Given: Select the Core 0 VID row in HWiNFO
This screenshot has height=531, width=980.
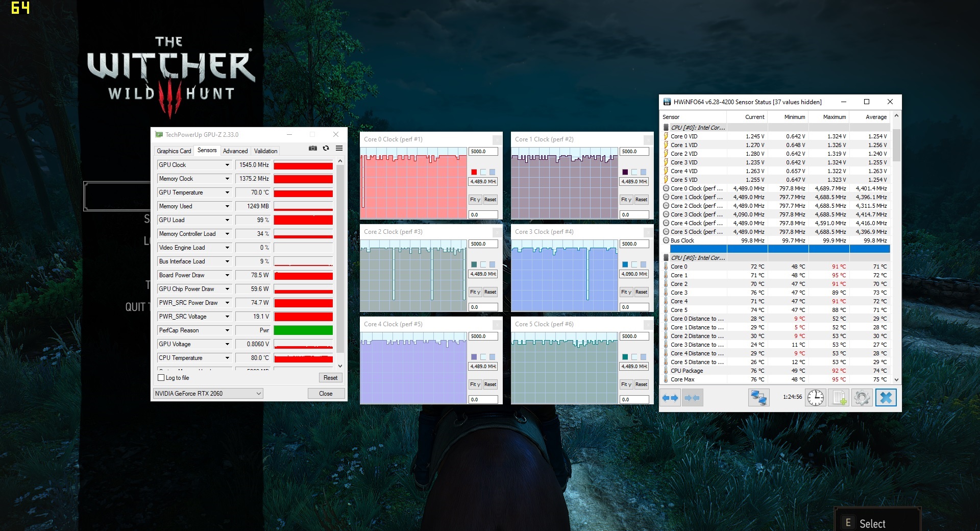Looking at the screenshot, I should pyautogui.click(x=775, y=136).
